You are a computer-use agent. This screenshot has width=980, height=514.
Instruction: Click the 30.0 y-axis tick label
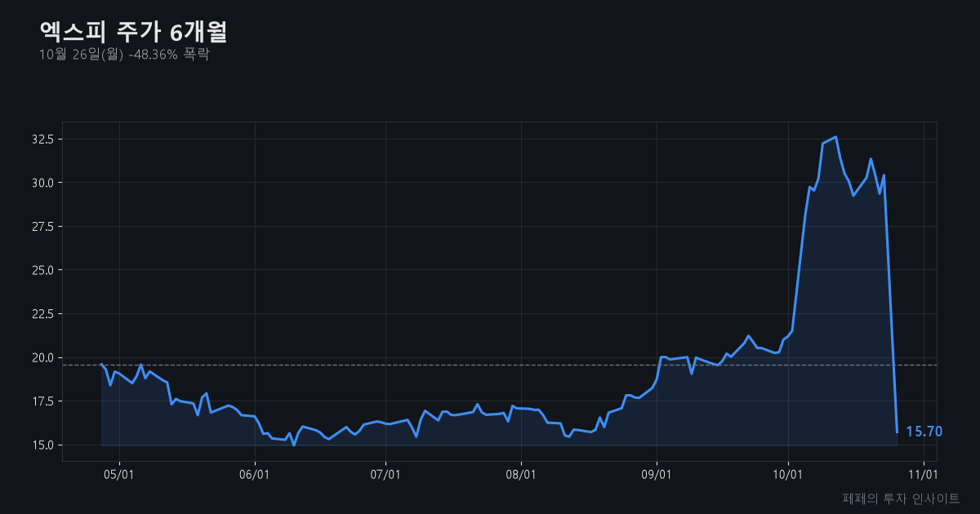click(x=42, y=183)
